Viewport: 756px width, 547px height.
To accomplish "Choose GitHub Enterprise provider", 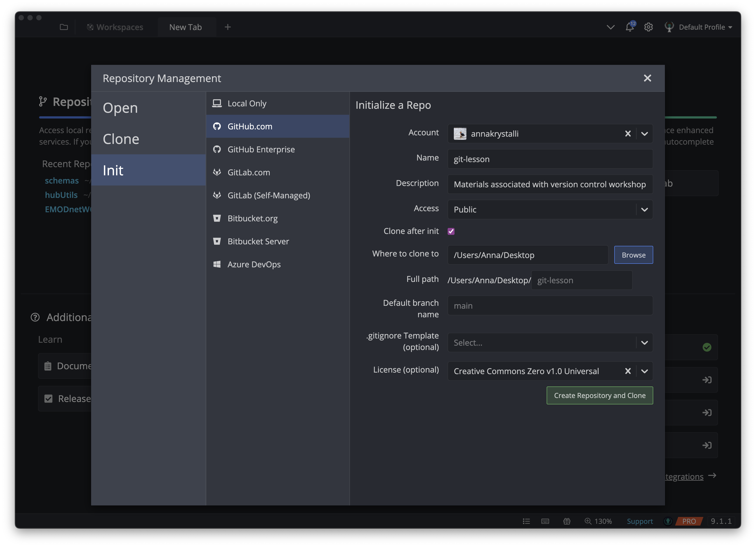I will point(278,149).
